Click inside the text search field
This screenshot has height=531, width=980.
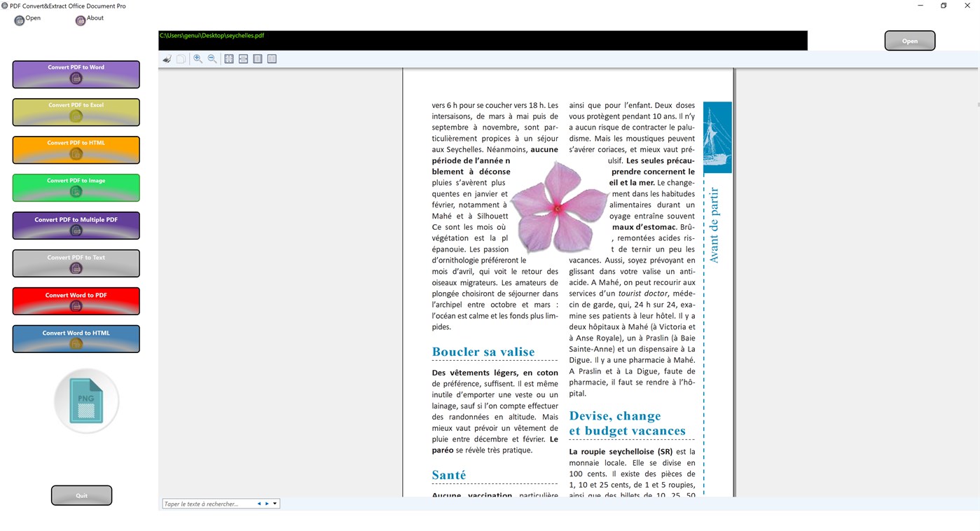[207, 503]
